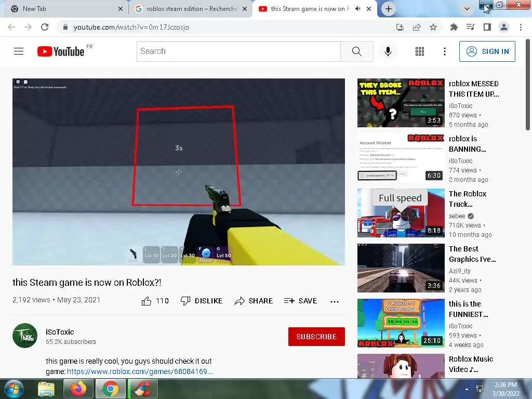The height and width of the screenshot is (399, 532).
Task: Open the tab search dropdown arrow
Action: [x=467, y=9]
